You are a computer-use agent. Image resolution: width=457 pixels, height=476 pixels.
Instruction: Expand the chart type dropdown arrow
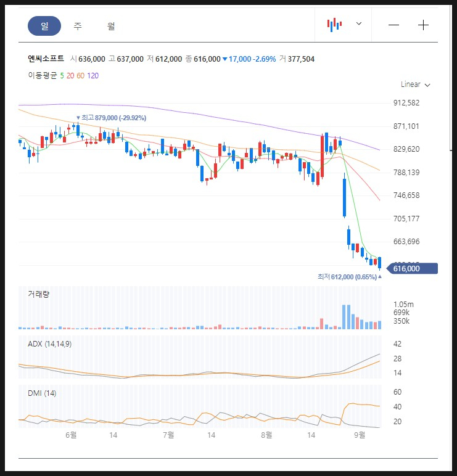pyautogui.click(x=359, y=23)
